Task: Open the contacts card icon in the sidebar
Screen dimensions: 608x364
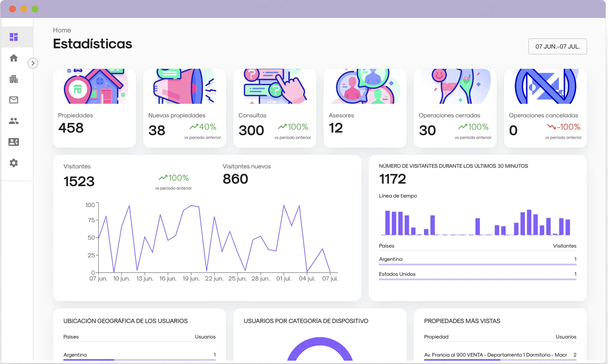Action: (14, 142)
